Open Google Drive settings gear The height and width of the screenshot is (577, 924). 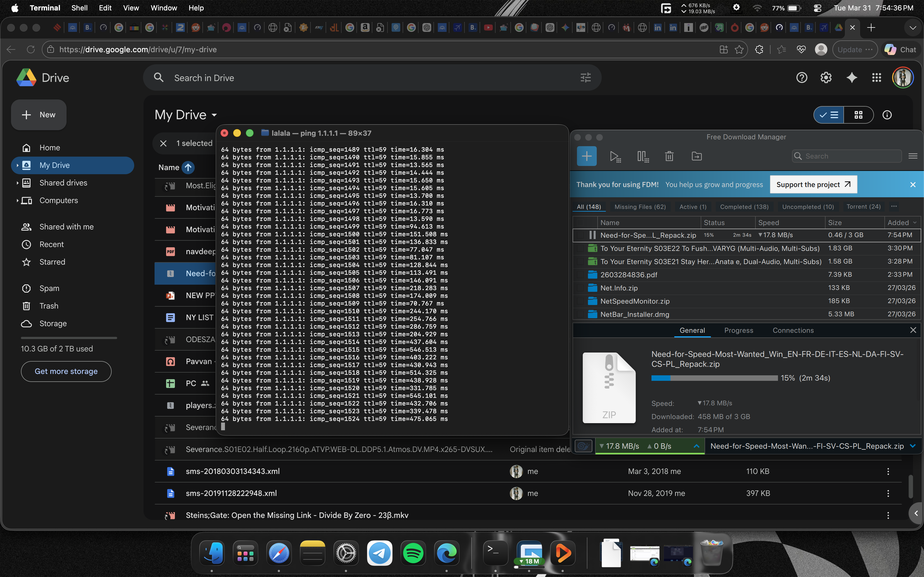826,78
